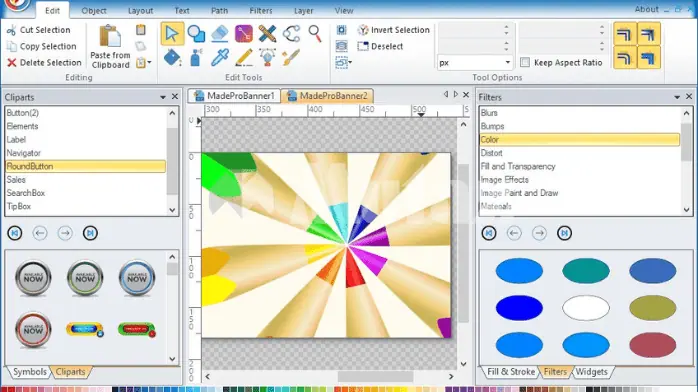Click the small clipboard icon above paste options
698x392 pixels.
point(141,30)
